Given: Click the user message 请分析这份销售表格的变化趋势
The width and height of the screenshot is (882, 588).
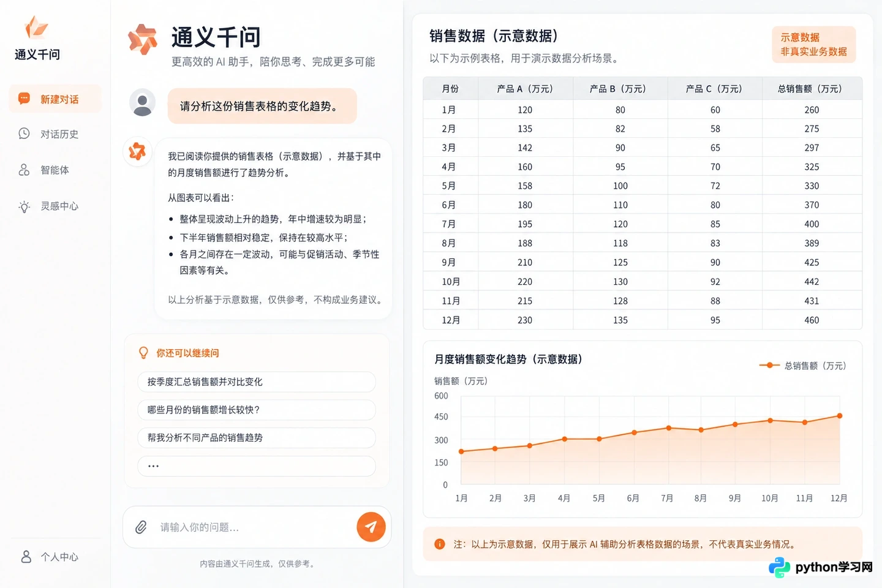Looking at the screenshot, I should click(x=262, y=106).
